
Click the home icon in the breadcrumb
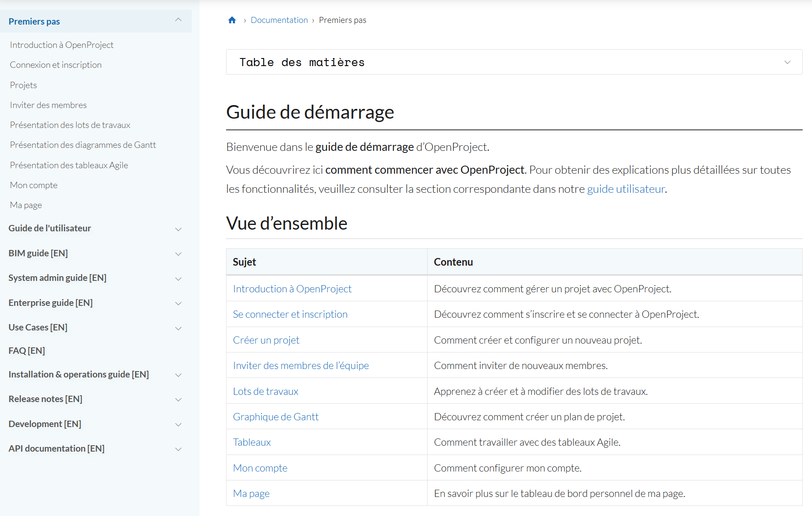232,19
